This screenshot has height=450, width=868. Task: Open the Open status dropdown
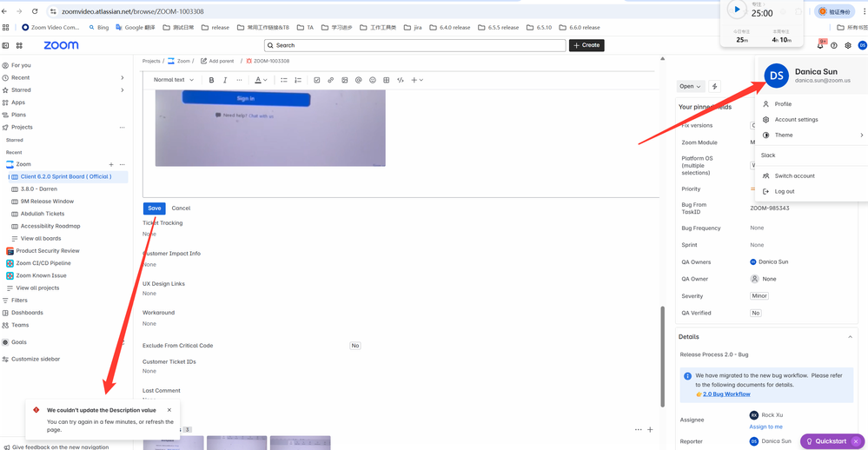point(690,86)
